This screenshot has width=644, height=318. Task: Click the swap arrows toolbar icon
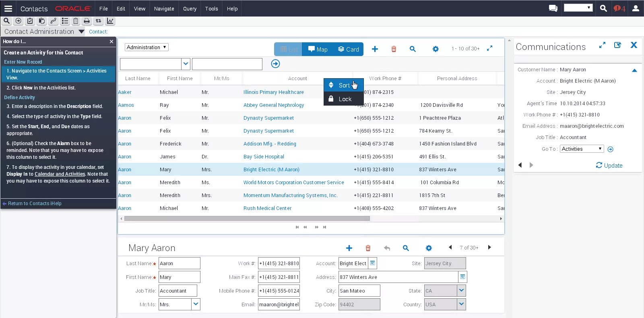pyautogui.click(x=98, y=21)
